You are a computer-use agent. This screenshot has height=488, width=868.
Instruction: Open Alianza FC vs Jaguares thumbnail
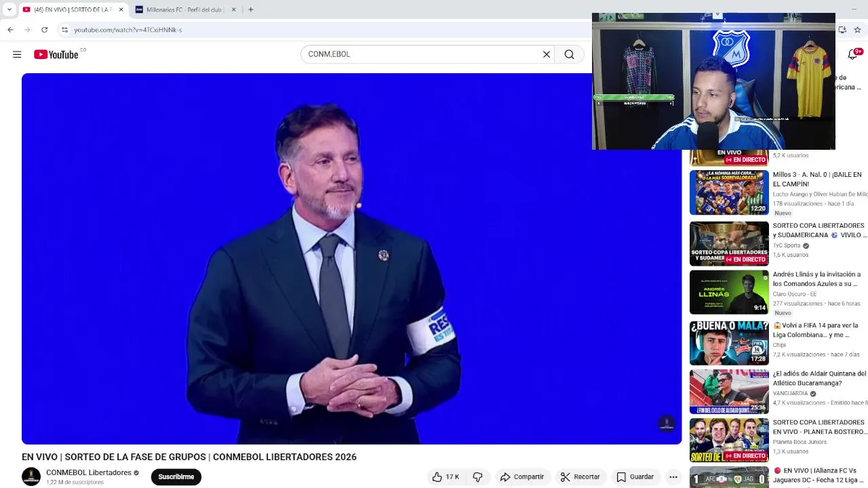tap(729, 477)
